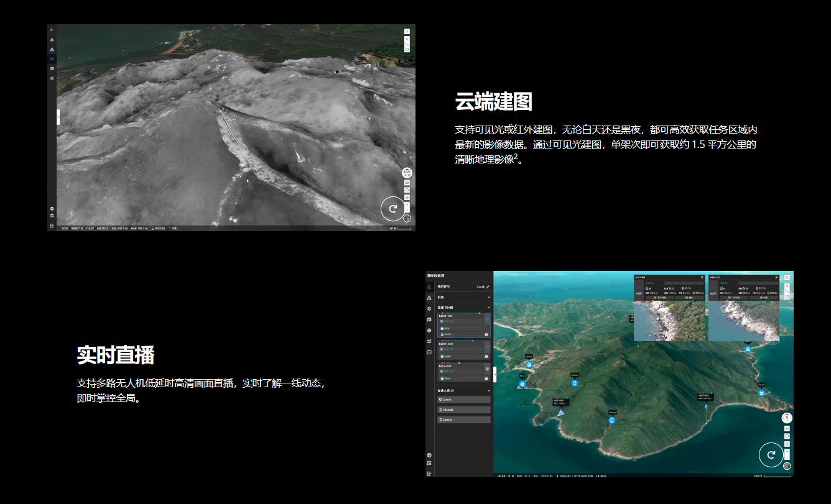Click the circular replay button on cloud mapping view

coord(392,209)
